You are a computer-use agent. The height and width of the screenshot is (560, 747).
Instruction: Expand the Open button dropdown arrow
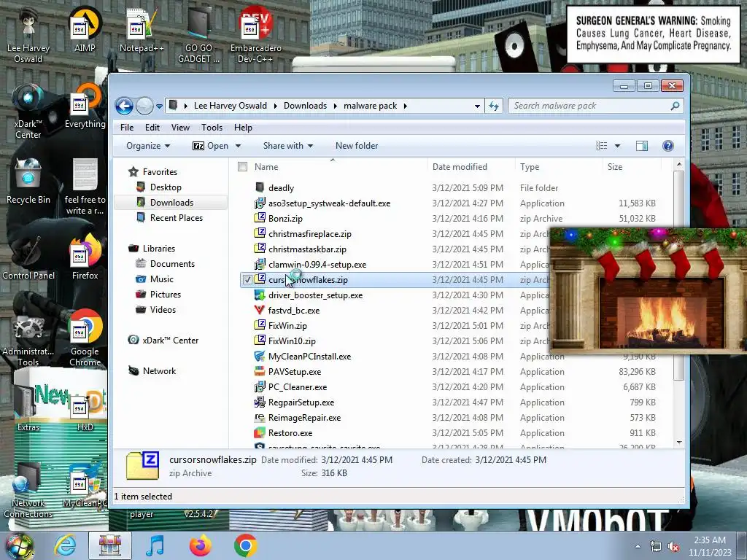pos(239,146)
